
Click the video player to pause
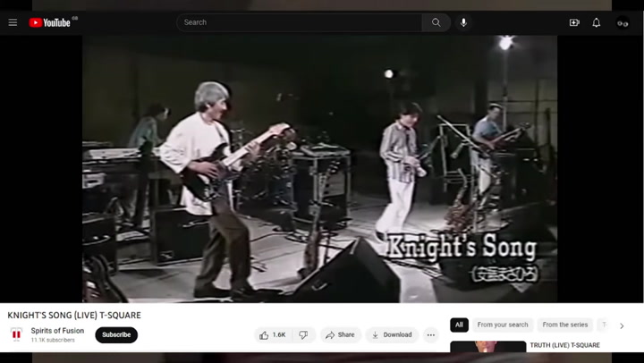click(319, 169)
